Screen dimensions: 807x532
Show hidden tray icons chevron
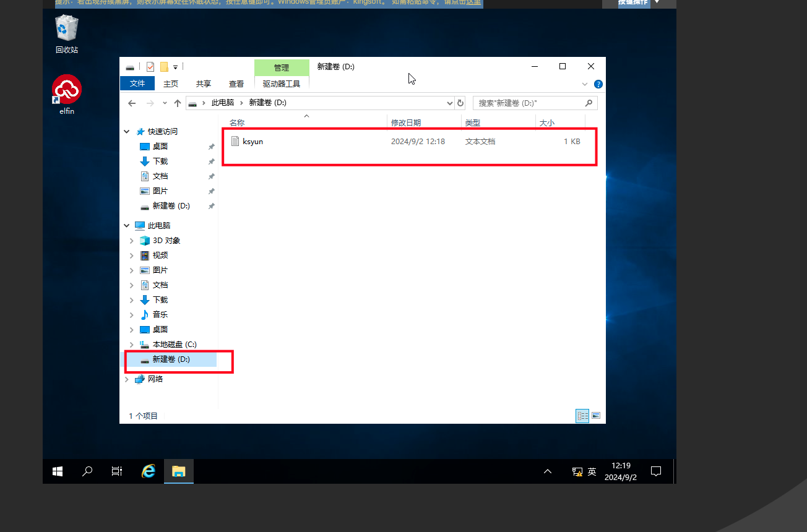548,471
